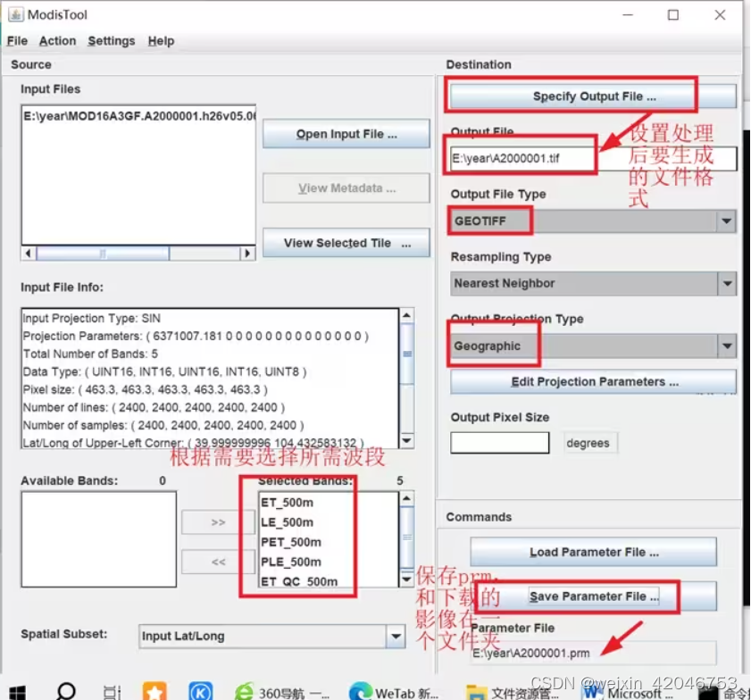
Task: Open the Action menu
Action: coord(57,40)
